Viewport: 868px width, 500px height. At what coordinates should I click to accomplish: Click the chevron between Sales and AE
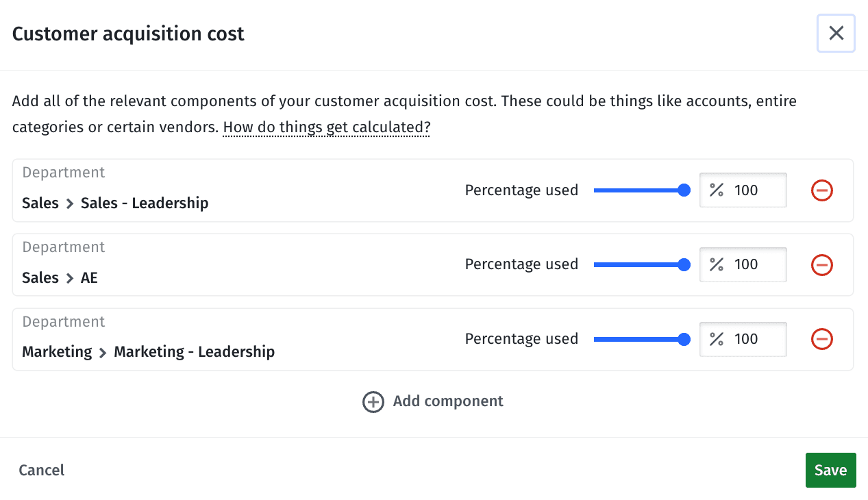pyautogui.click(x=70, y=278)
